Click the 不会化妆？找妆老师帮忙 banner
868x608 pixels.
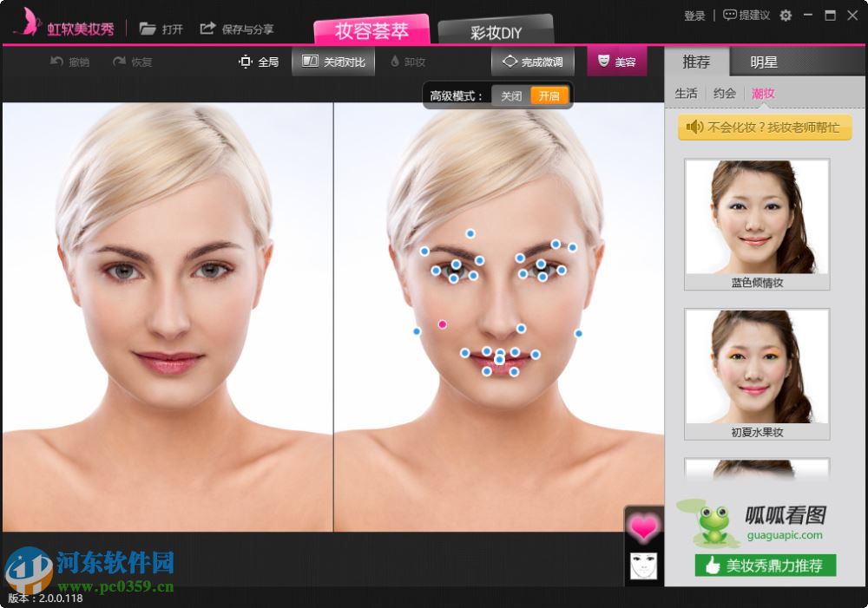(x=765, y=127)
